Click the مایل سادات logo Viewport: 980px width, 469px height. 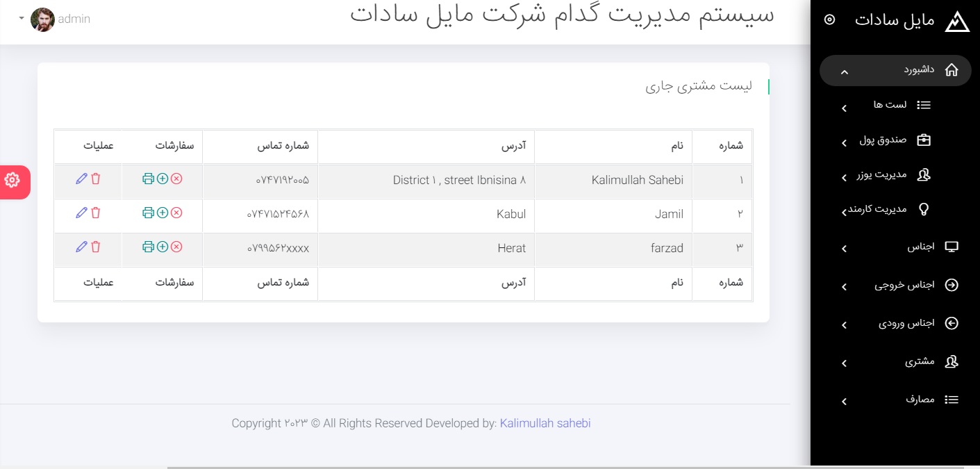957,21
